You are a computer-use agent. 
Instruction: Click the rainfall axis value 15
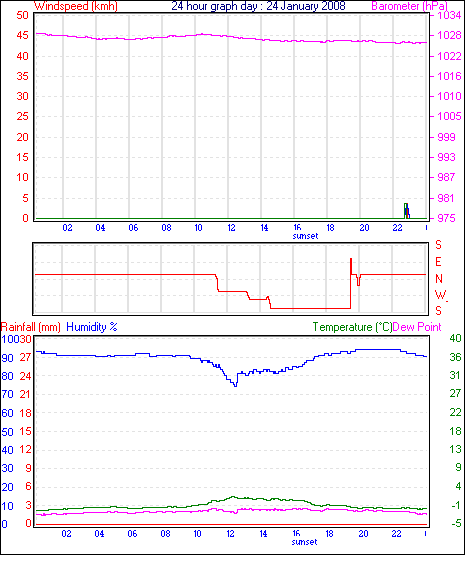pos(25,432)
